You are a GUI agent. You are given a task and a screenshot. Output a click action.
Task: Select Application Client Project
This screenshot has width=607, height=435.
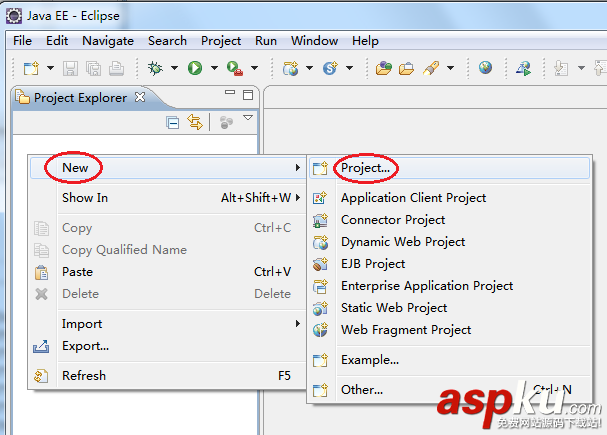click(x=449, y=198)
